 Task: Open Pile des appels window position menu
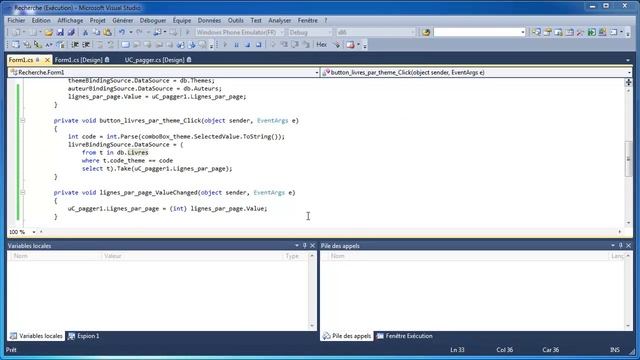pos(613,246)
